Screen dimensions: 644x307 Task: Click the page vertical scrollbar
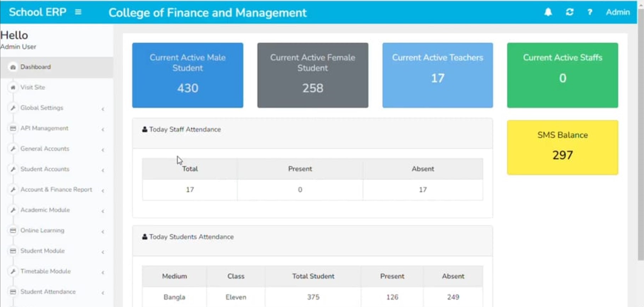pos(640,142)
